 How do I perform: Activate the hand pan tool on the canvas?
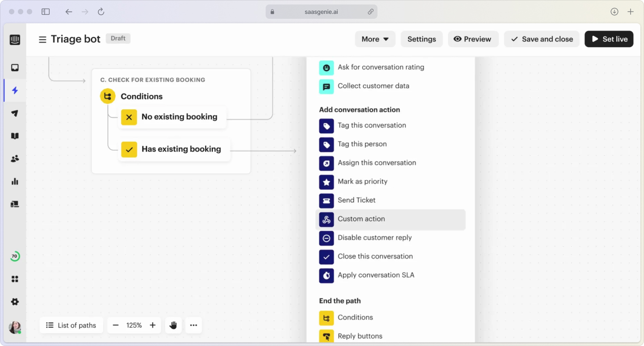[x=174, y=325]
